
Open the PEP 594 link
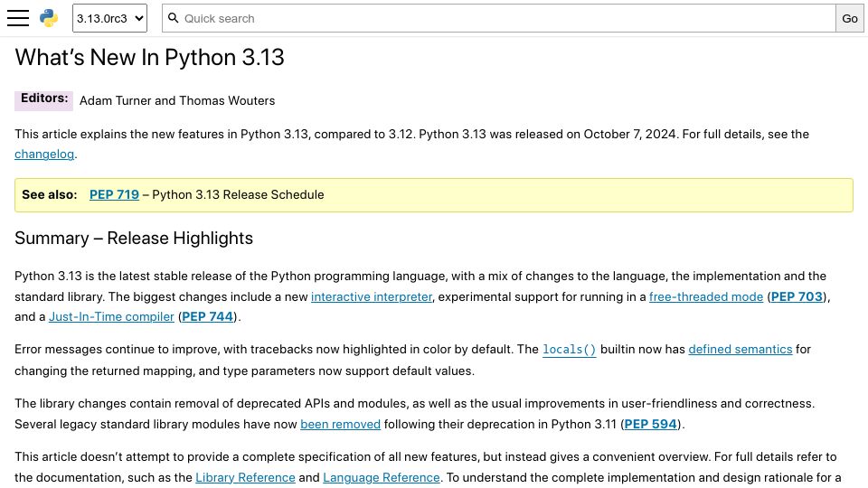[x=650, y=425]
